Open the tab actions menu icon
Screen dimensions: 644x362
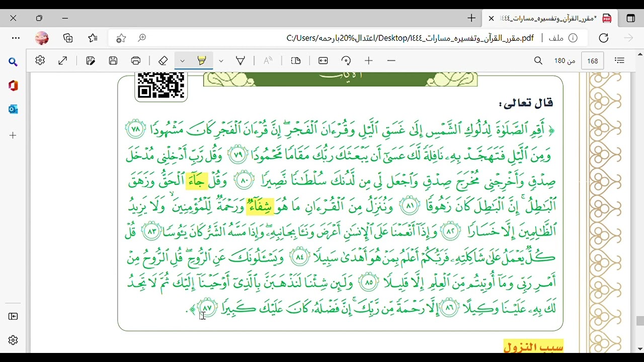[630, 18]
